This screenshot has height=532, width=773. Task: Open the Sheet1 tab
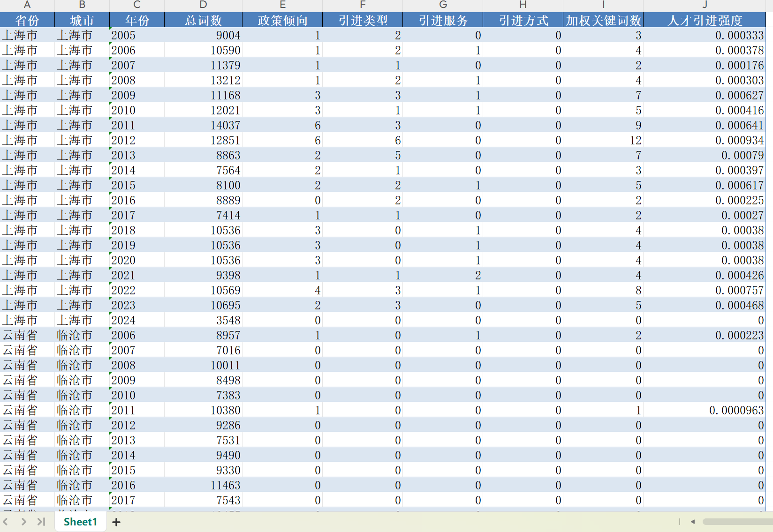80,522
